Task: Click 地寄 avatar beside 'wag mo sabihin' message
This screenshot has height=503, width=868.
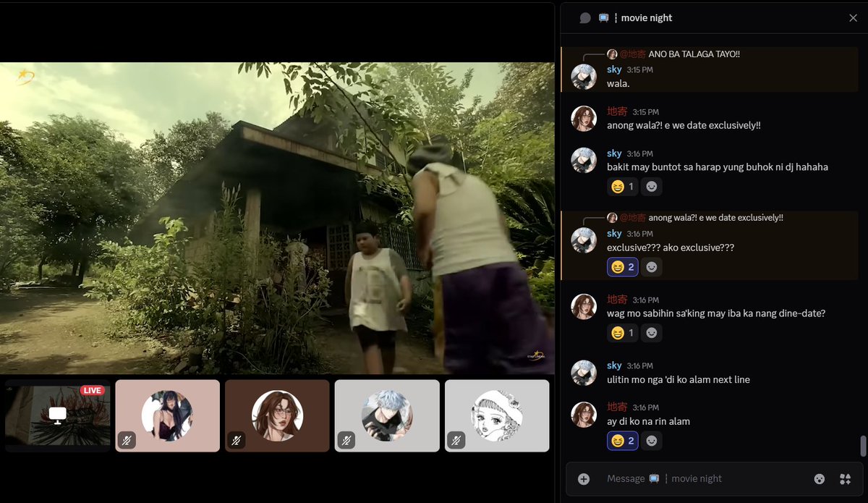Action: click(584, 306)
